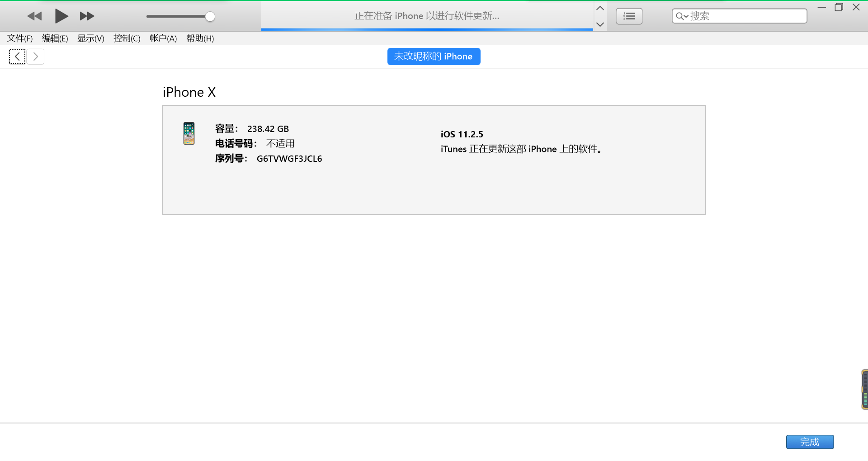The width and height of the screenshot is (868, 461).
Task: Open the search magnifier dropdown
Action: click(x=682, y=16)
